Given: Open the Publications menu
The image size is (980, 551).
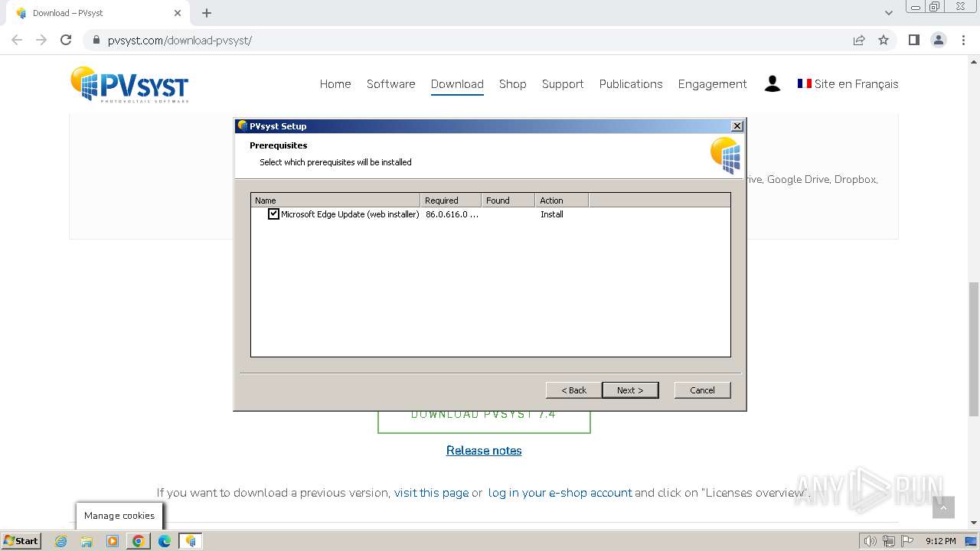Looking at the screenshot, I should pyautogui.click(x=631, y=84).
